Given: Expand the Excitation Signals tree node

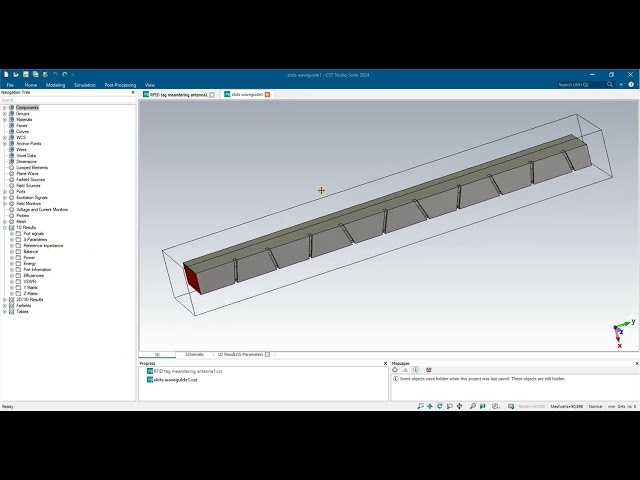Looking at the screenshot, I should click(5, 198).
